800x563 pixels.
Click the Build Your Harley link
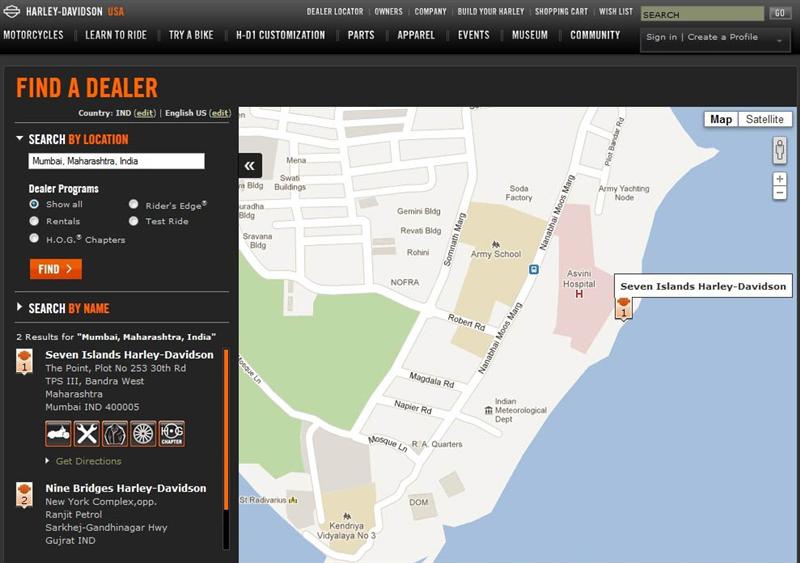coord(491,11)
